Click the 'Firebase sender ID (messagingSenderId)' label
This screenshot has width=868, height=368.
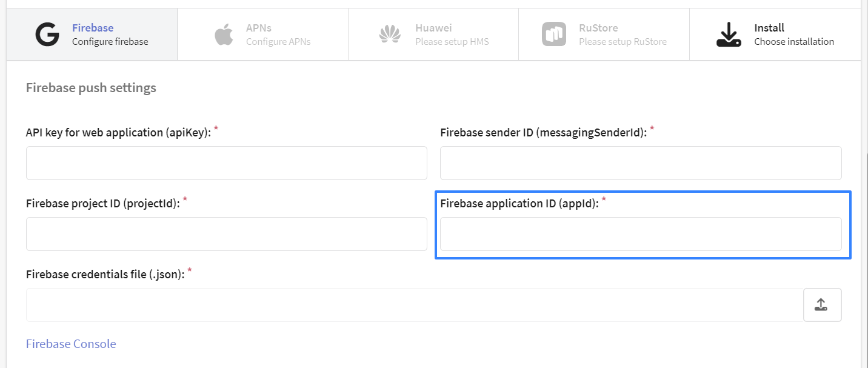coord(543,133)
